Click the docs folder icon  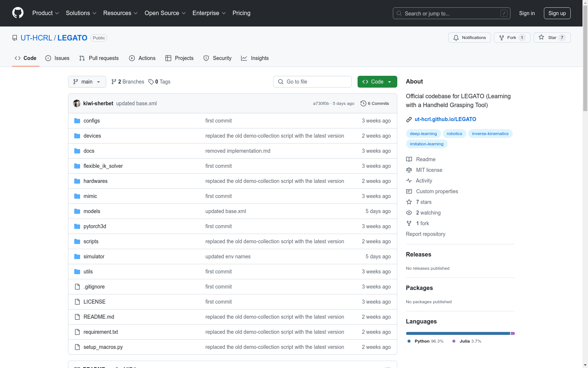[77, 151]
